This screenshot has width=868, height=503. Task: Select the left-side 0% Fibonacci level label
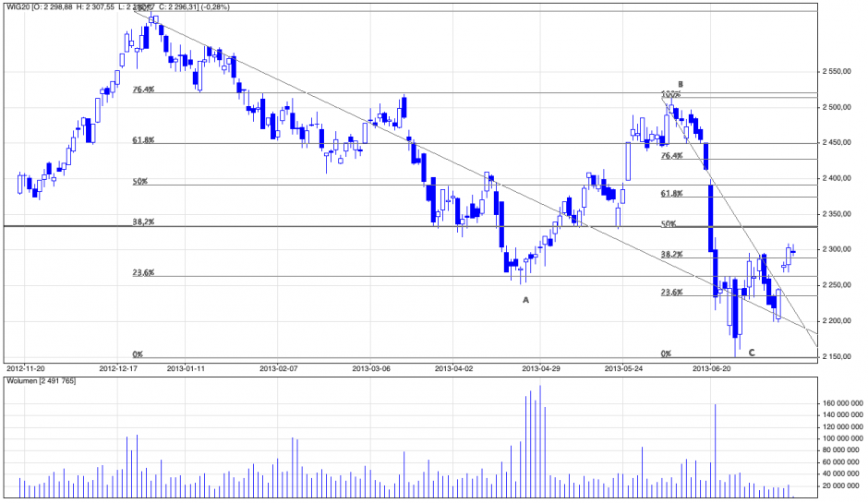(138, 353)
